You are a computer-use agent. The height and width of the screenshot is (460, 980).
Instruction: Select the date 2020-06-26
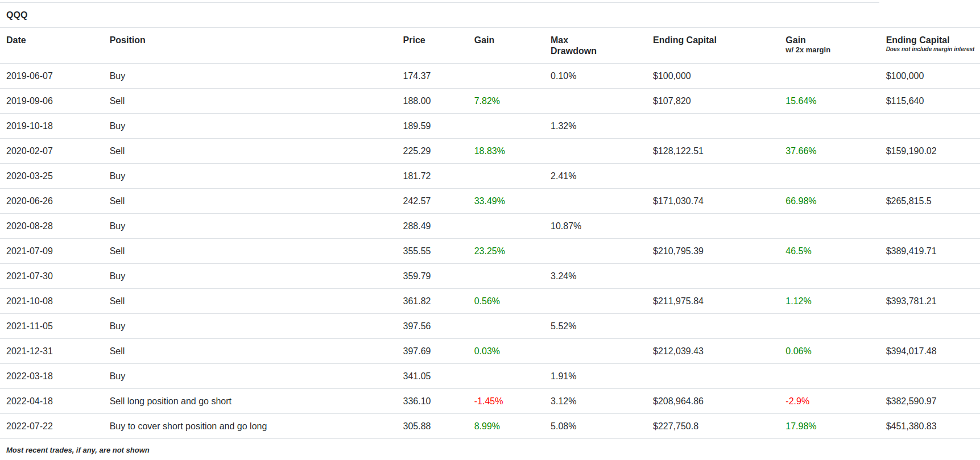click(30, 201)
